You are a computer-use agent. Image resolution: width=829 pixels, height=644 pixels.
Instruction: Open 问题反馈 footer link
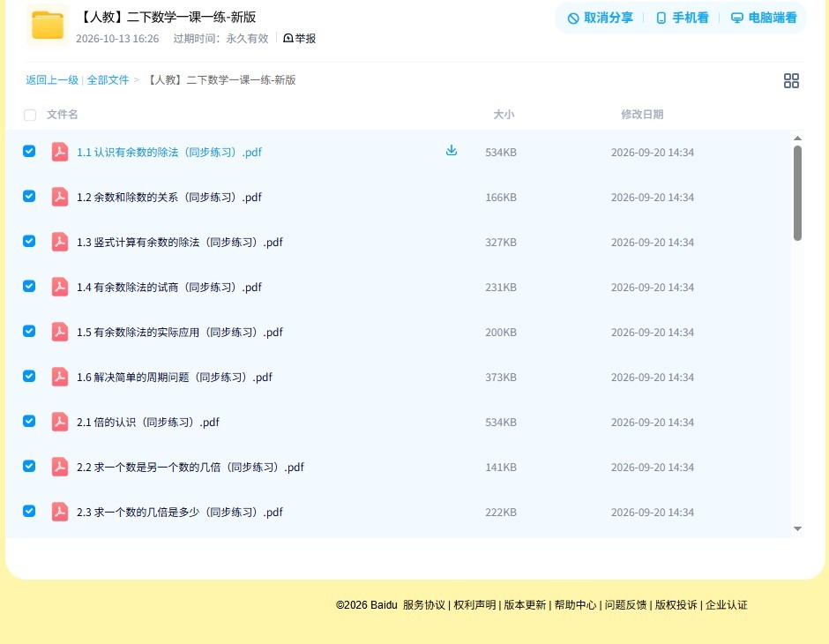[x=626, y=605]
